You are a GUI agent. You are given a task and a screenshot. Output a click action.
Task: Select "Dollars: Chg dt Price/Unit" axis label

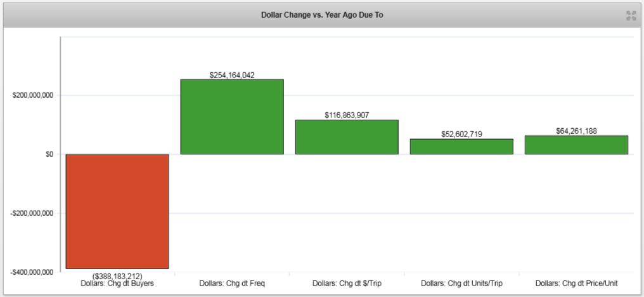tap(576, 284)
